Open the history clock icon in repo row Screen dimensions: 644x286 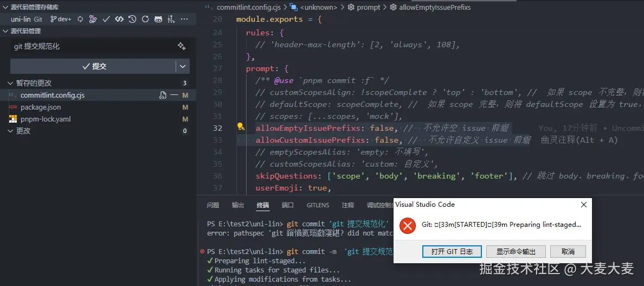click(x=132, y=19)
